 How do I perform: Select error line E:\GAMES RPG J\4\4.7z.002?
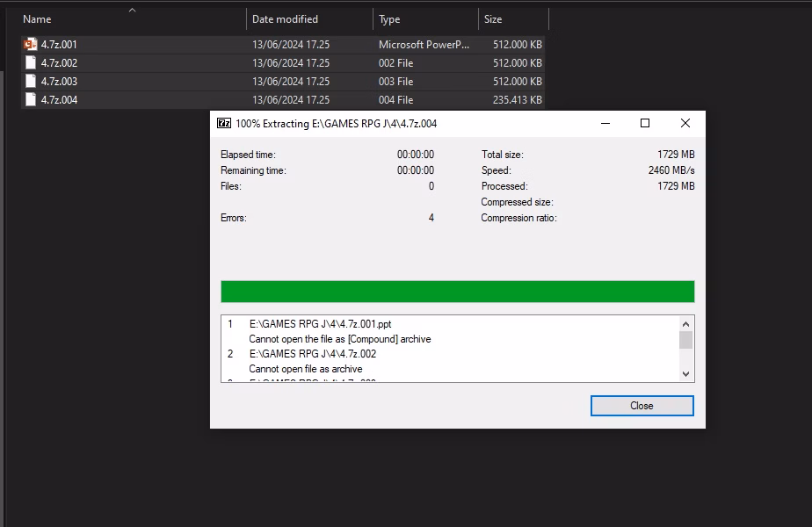[x=312, y=354]
